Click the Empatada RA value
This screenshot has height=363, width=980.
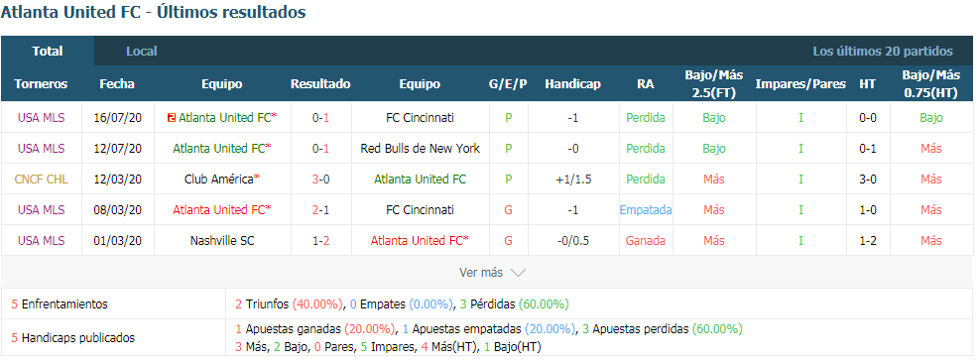pos(646,210)
